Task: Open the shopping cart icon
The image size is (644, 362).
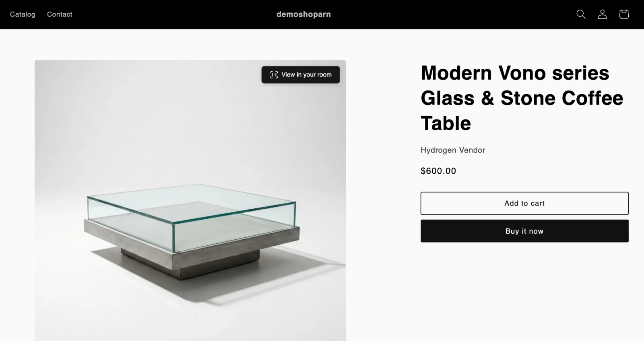Action: 623,14
